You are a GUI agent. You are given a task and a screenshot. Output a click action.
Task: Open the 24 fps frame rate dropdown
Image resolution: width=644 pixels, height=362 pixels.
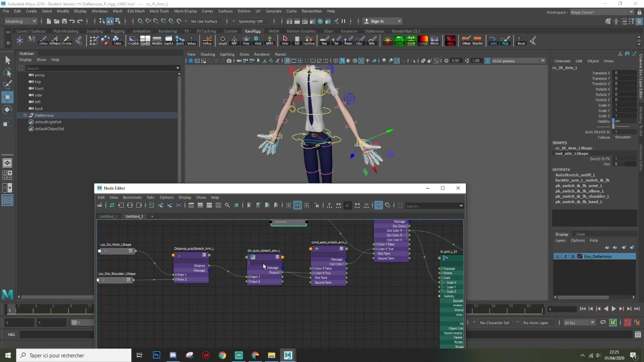coord(579,322)
